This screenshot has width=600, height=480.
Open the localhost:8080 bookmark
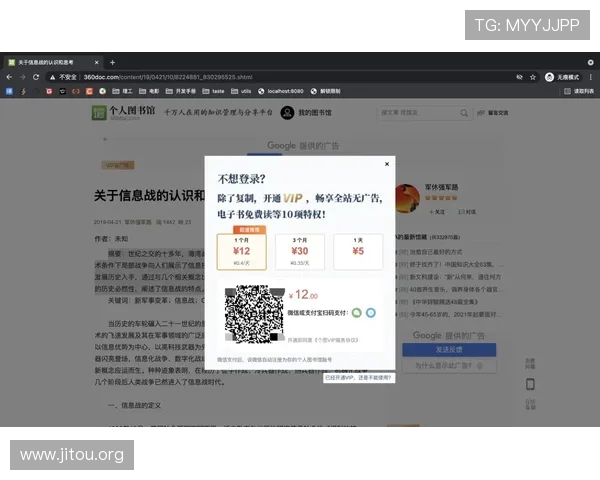[280, 91]
